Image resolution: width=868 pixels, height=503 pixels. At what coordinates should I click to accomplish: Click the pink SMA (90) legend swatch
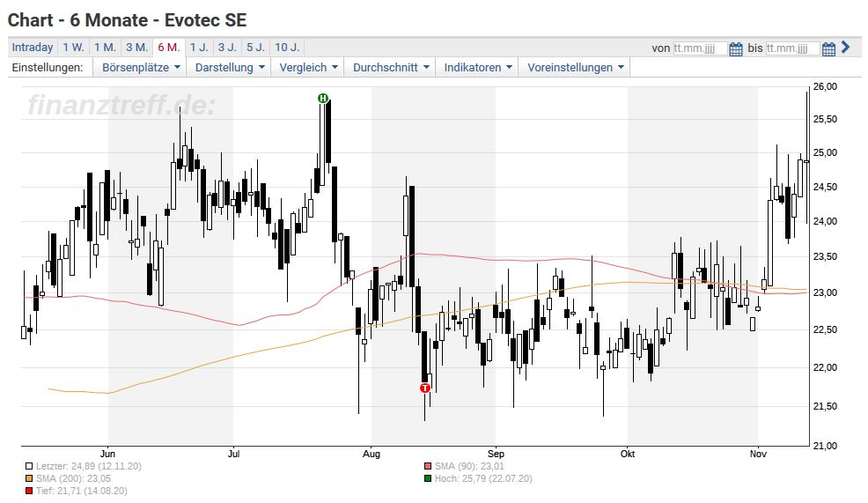coord(428,466)
